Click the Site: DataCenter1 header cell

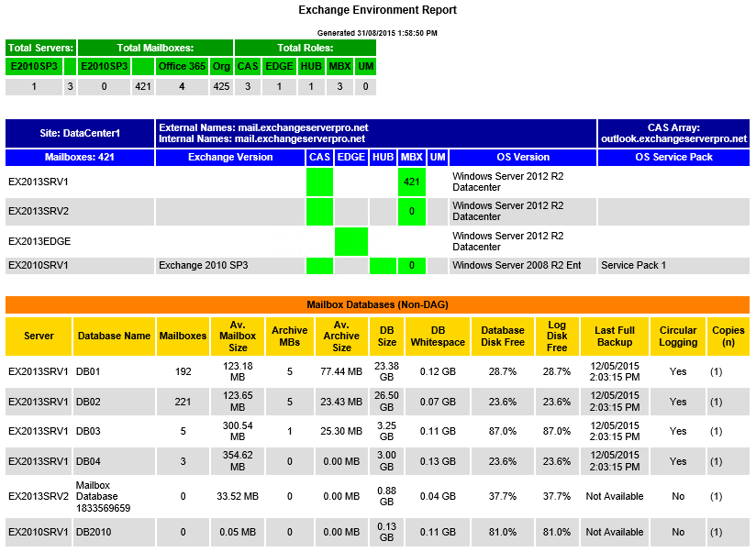pyautogui.click(x=80, y=133)
